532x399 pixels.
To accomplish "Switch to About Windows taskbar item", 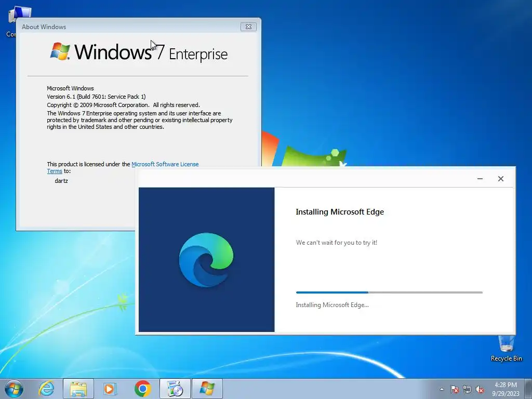I will 207,389.
